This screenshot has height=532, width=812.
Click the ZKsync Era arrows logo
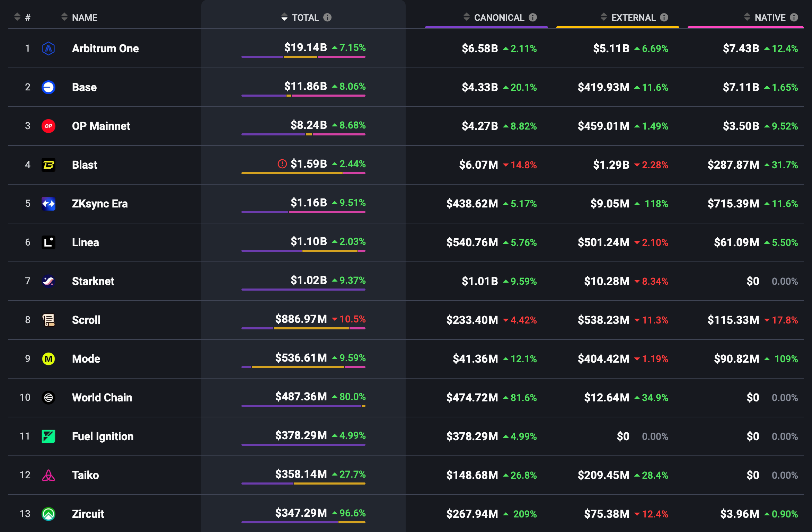coord(48,204)
